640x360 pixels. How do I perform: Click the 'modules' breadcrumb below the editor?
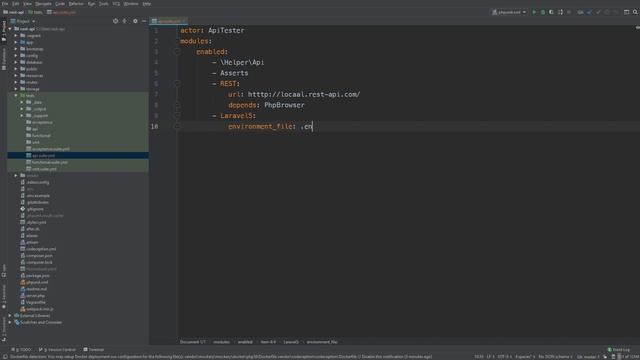222,342
